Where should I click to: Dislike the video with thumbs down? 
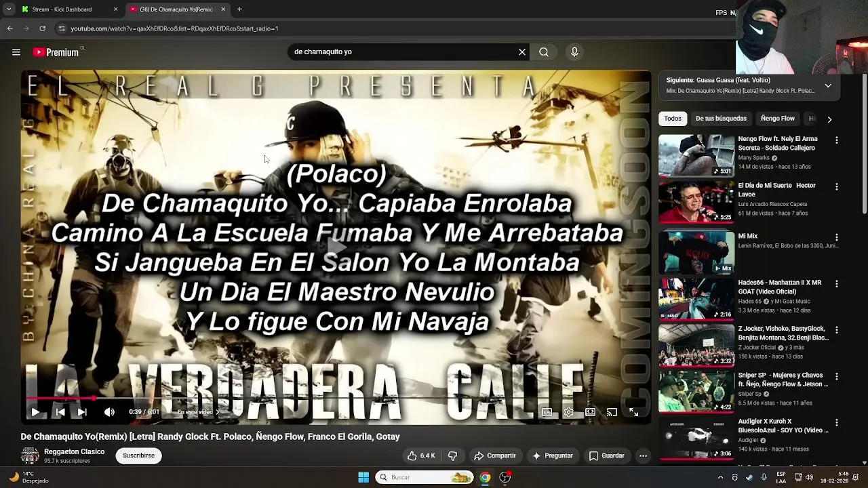(453, 456)
